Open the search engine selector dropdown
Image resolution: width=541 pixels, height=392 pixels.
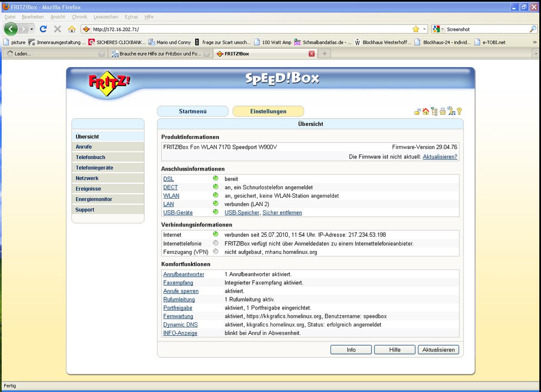click(438, 29)
